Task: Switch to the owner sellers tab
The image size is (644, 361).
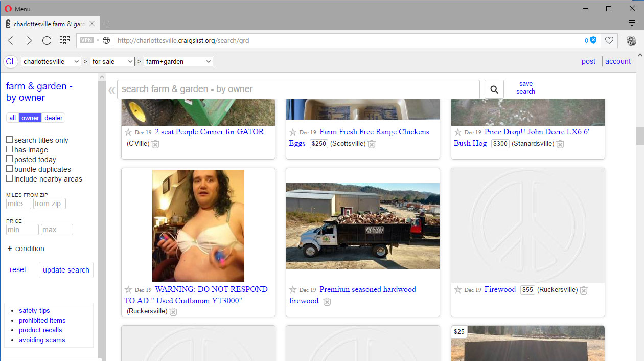Action: (x=30, y=118)
